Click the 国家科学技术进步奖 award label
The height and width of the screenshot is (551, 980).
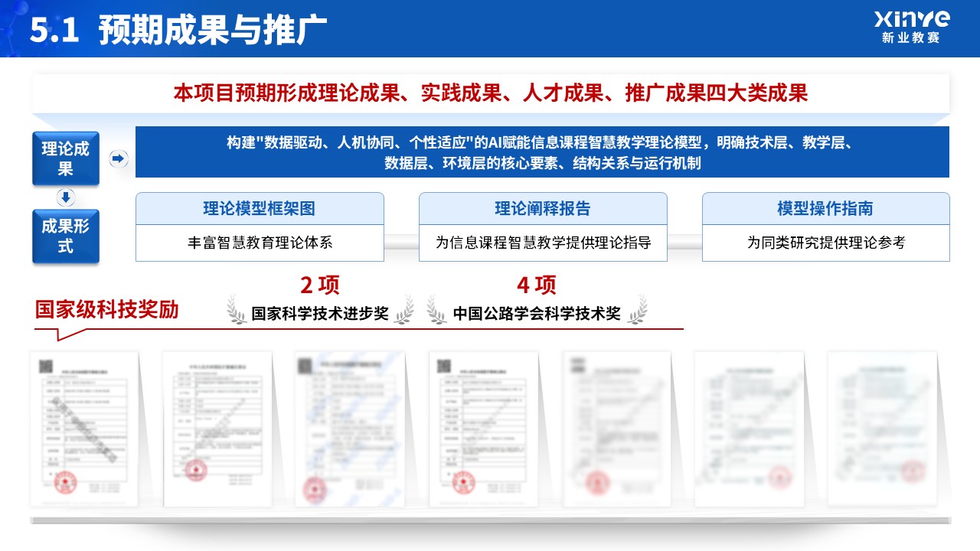coord(320,314)
